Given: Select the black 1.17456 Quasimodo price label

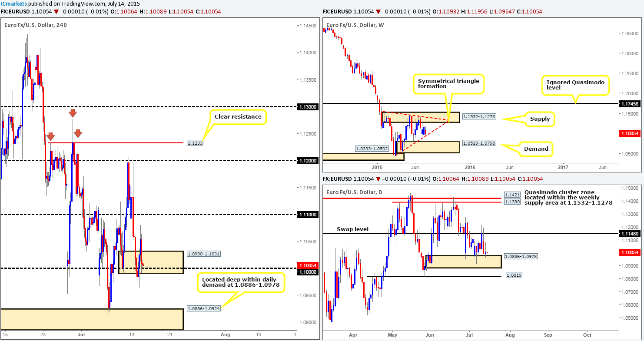Looking at the screenshot, I should (x=630, y=104).
